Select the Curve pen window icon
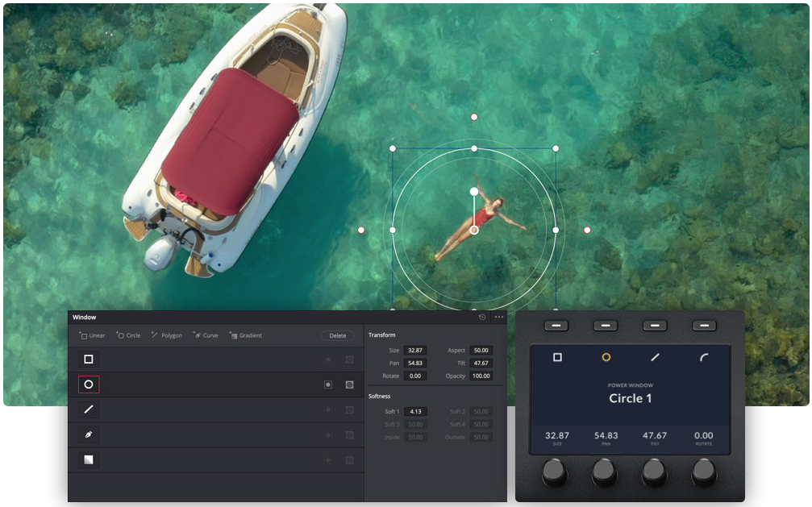This screenshot has height=507, width=812. (x=89, y=434)
